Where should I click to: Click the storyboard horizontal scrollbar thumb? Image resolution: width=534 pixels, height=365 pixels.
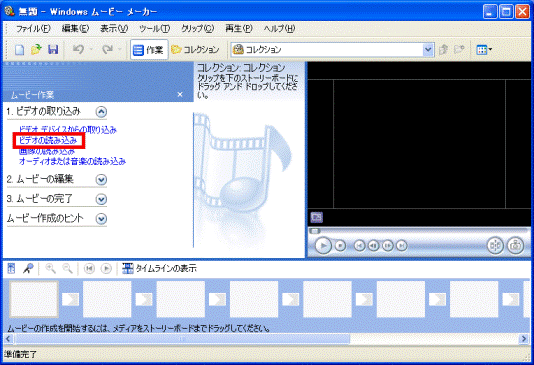pos(182,339)
